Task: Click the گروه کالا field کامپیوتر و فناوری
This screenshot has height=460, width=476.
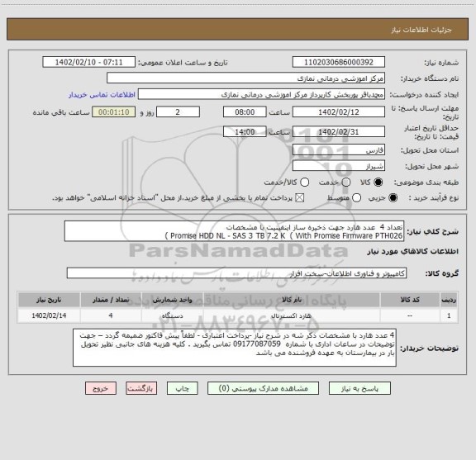Action: pyautogui.click(x=236, y=273)
